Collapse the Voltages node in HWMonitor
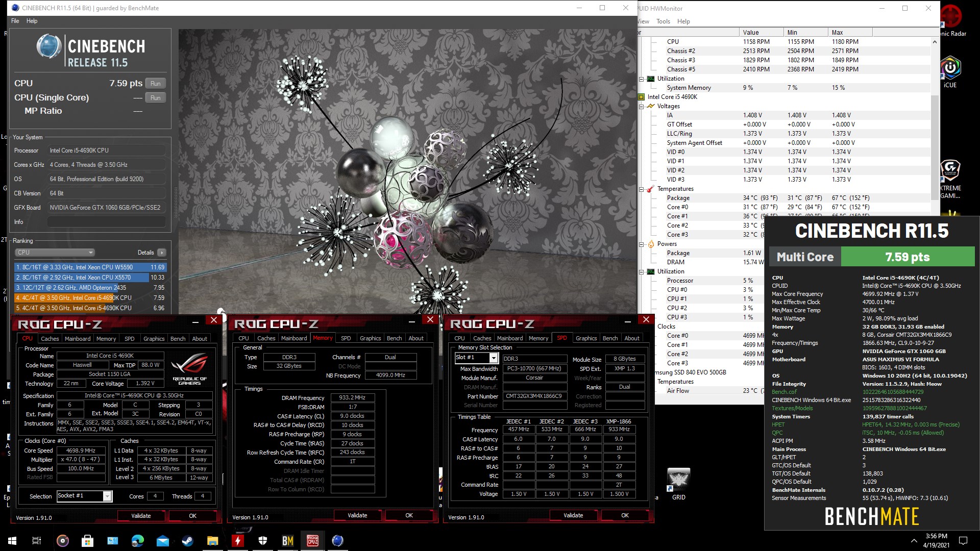Screen dimensions: 980x551 pyautogui.click(x=642, y=106)
